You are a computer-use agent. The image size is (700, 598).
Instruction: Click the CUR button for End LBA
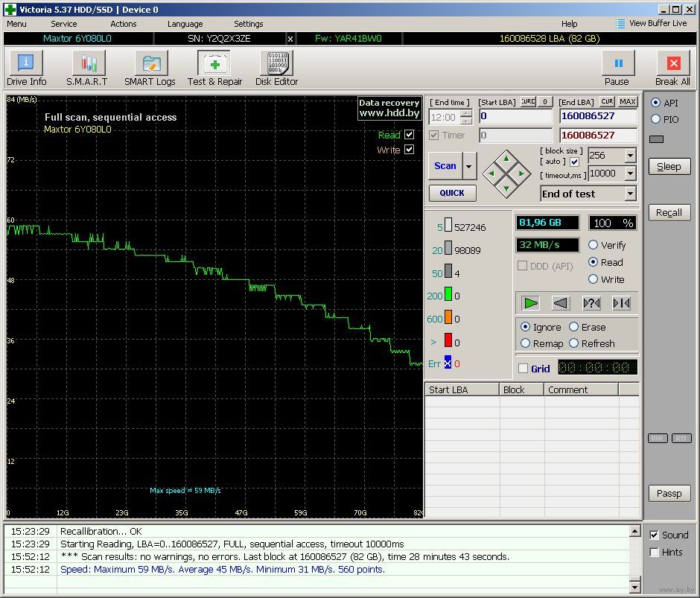click(607, 102)
